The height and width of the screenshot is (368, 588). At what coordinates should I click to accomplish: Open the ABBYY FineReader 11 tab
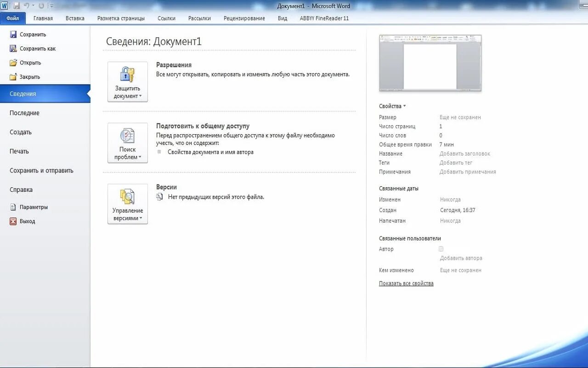click(324, 18)
